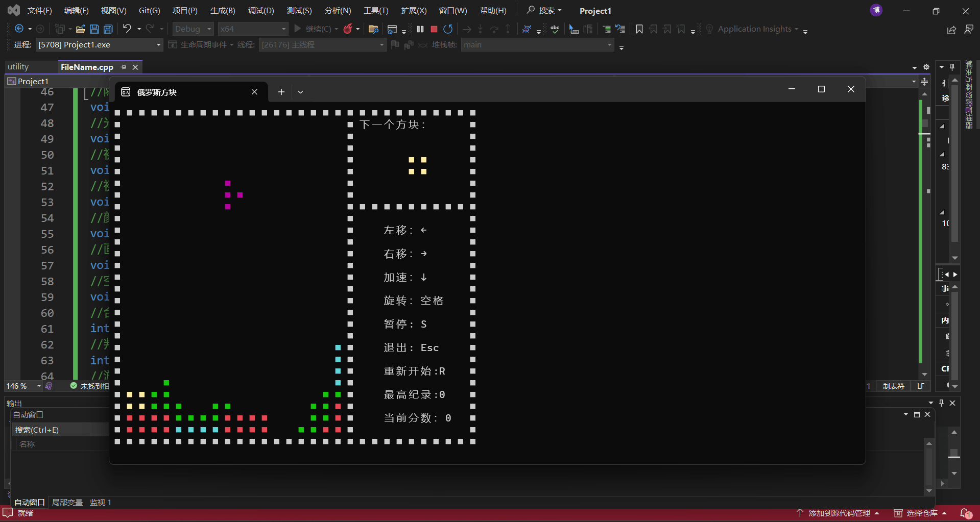Open the undo history dropdown arrow
Screen dimensions: 980x522
coord(139,29)
